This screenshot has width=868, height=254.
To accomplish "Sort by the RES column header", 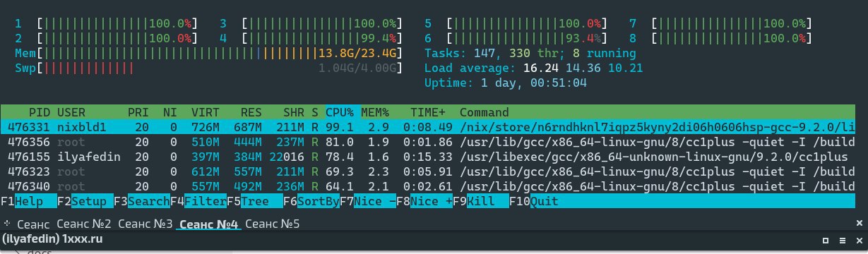I will [251, 112].
